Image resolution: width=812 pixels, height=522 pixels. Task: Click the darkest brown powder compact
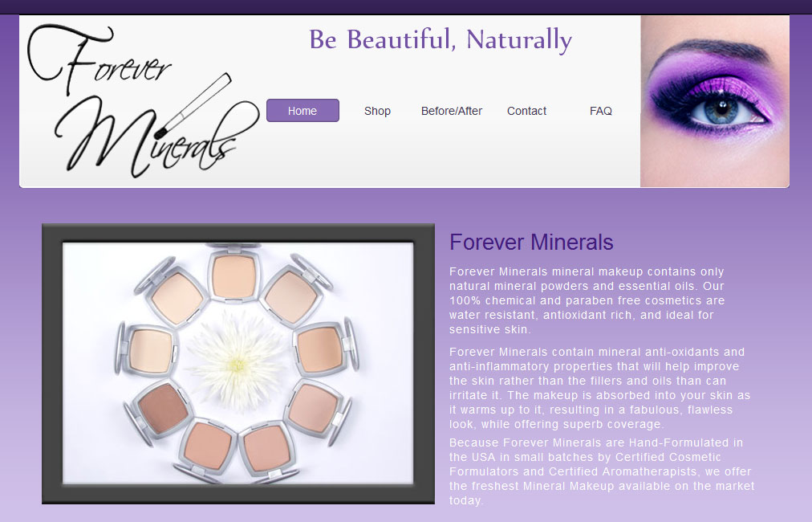[160, 410]
